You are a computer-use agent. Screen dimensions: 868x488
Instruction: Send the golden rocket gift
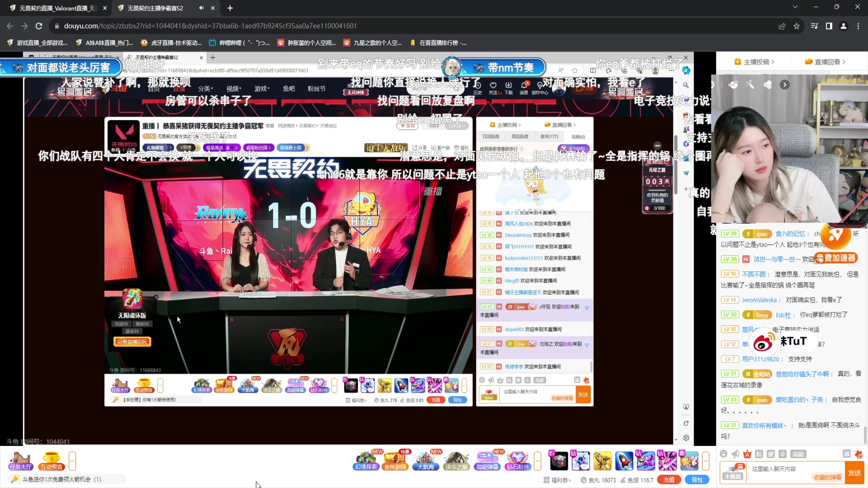[x=602, y=461]
